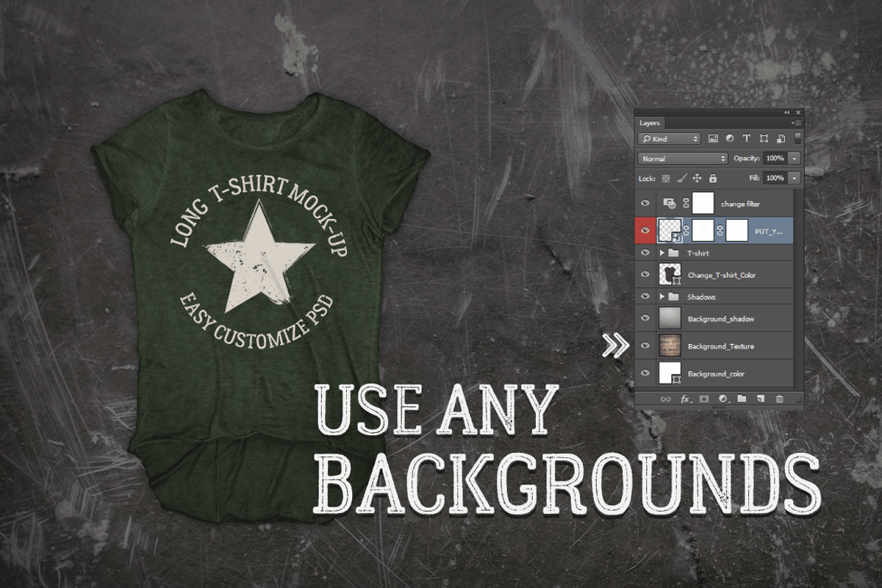Open the fx layer style menu
882x588 pixels.
coord(686,399)
